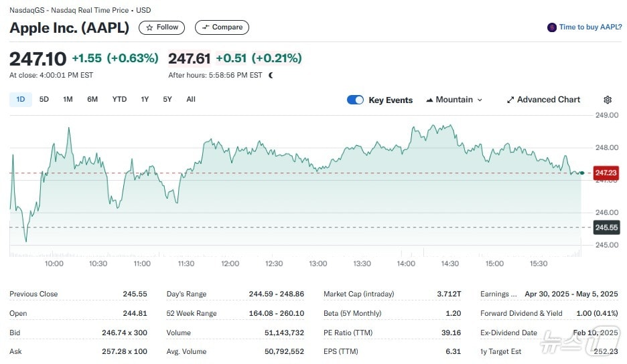Select the 1D time range tab
Image resolution: width=627 pixels, height=364 pixels.
click(x=21, y=100)
